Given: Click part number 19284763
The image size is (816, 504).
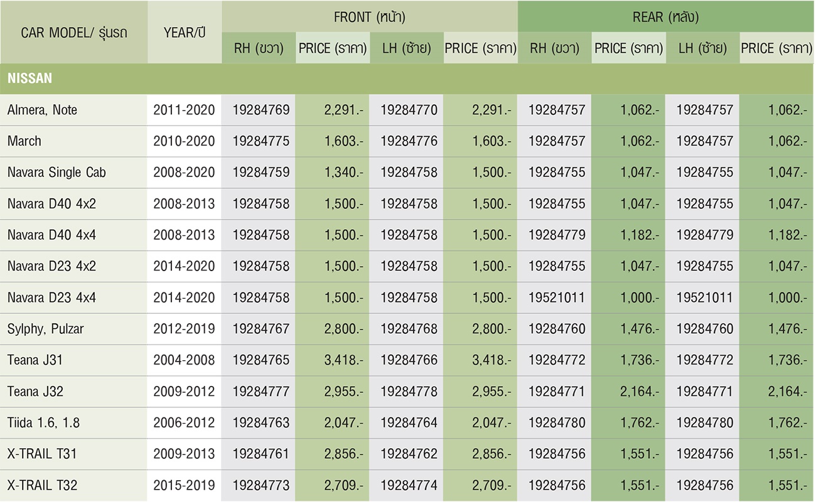Looking at the screenshot, I should click(x=261, y=423).
